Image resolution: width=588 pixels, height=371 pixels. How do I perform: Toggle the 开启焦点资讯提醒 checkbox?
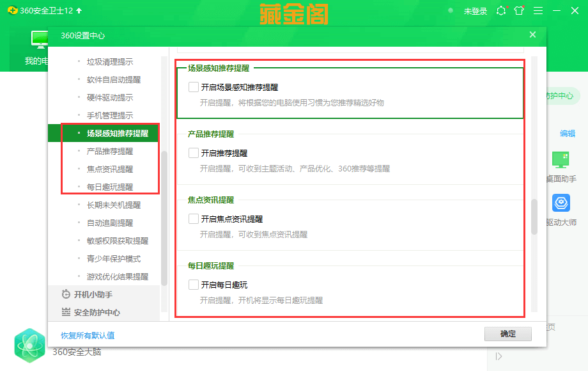coord(194,219)
